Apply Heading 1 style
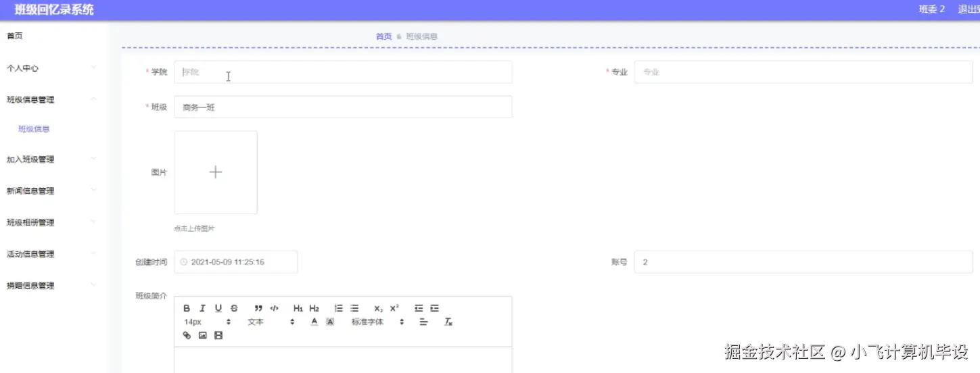 (x=298, y=308)
